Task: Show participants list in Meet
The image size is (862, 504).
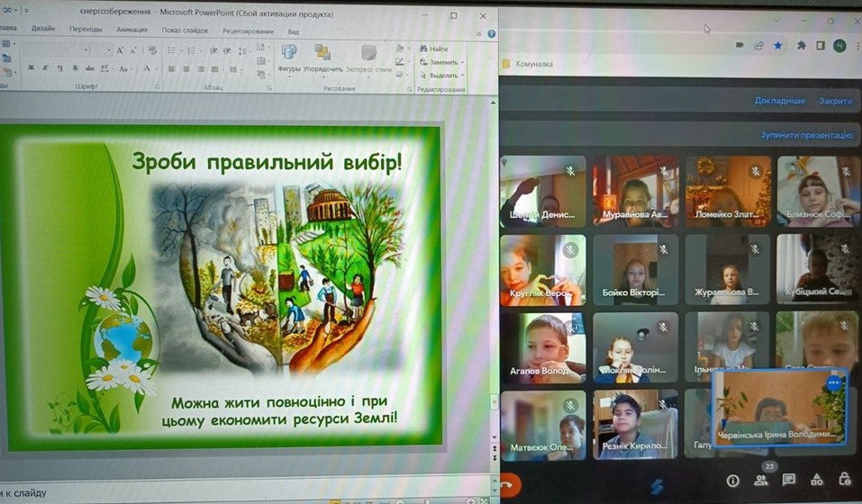Action: [761, 481]
